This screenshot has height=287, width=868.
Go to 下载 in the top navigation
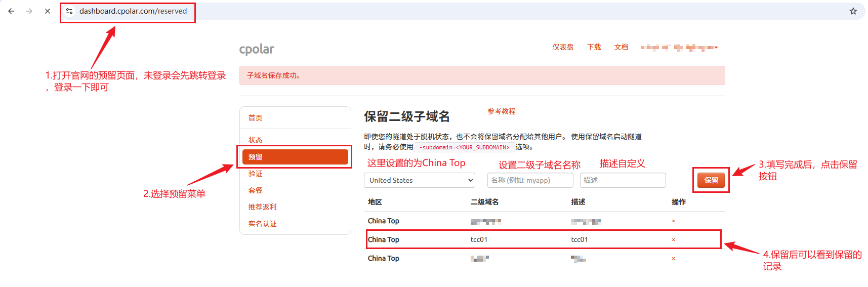594,47
